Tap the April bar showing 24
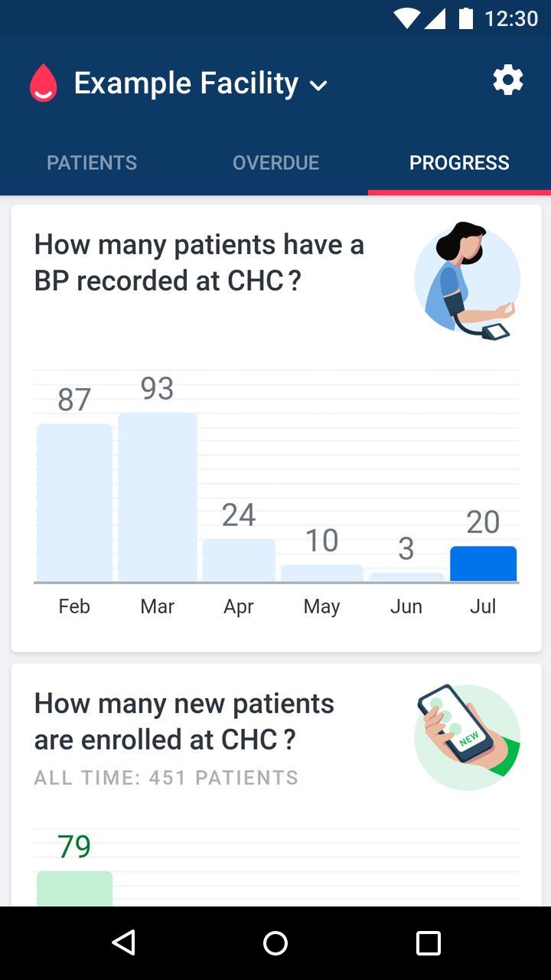This screenshot has height=980, width=551. tap(239, 560)
